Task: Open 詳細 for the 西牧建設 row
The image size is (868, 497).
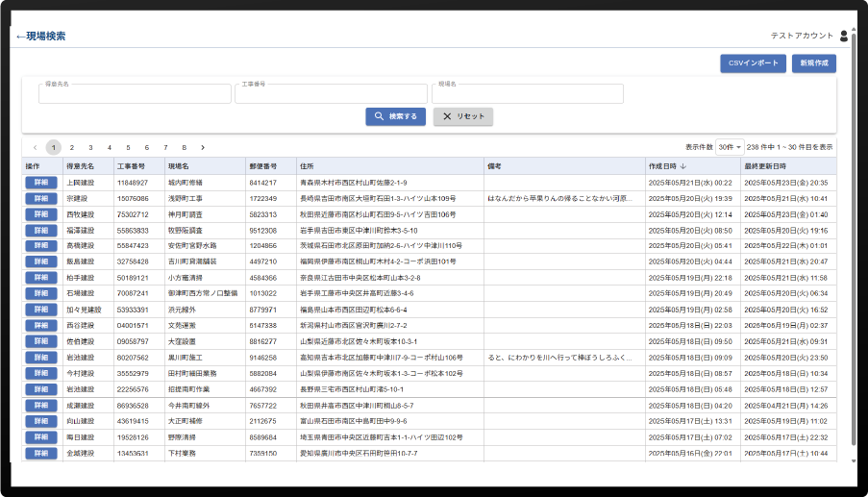Action: click(x=40, y=214)
